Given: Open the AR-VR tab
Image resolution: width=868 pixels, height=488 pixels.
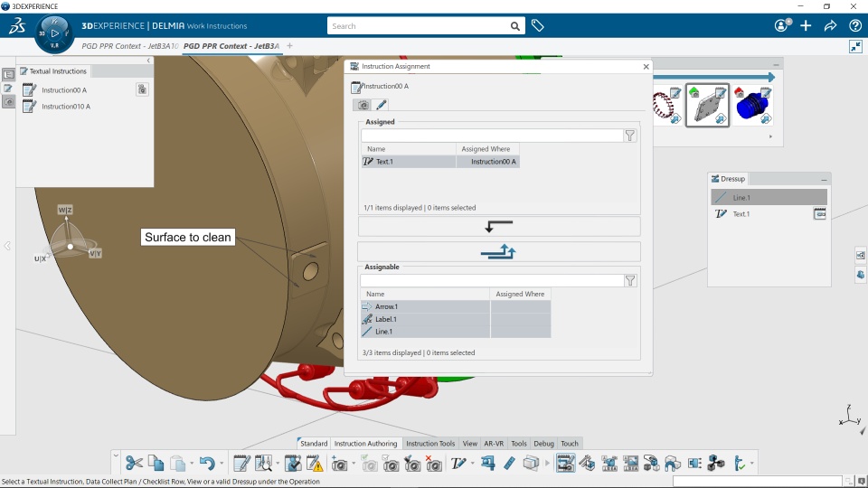Looking at the screenshot, I should pos(494,443).
